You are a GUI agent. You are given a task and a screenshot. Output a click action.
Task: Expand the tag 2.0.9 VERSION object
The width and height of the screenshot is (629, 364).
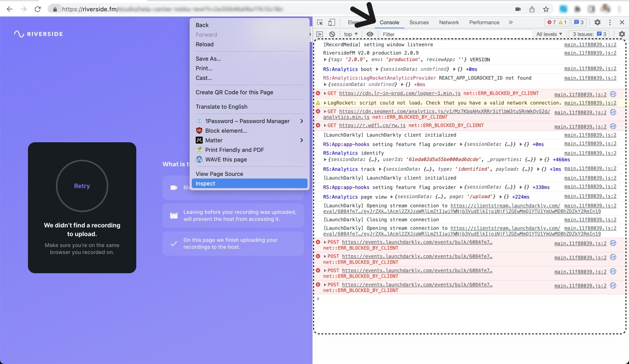[325, 59]
